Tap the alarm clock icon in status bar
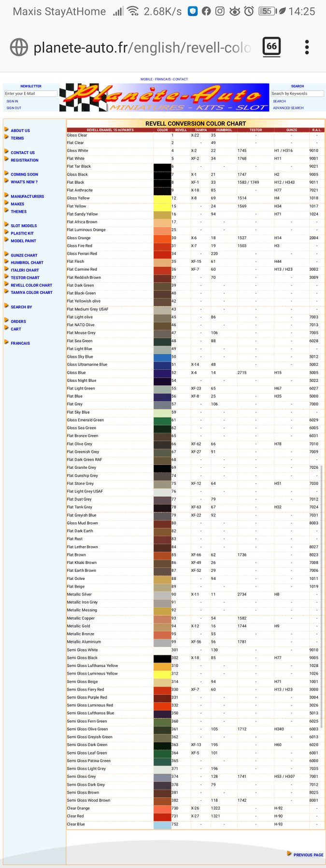 click(x=249, y=11)
